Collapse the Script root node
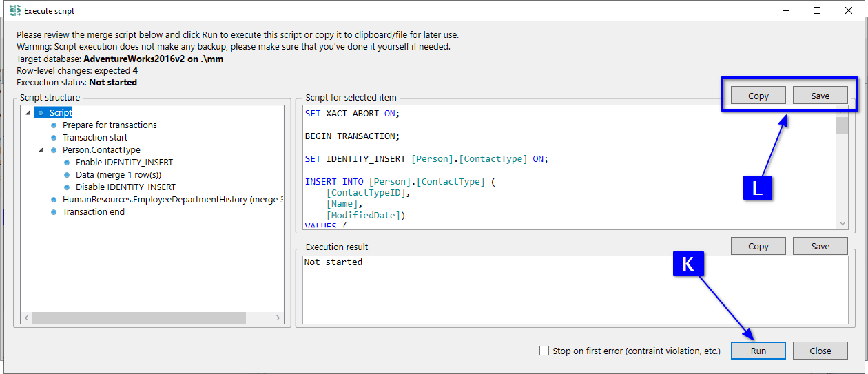The image size is (868, 374). click(x=28, y=112)
